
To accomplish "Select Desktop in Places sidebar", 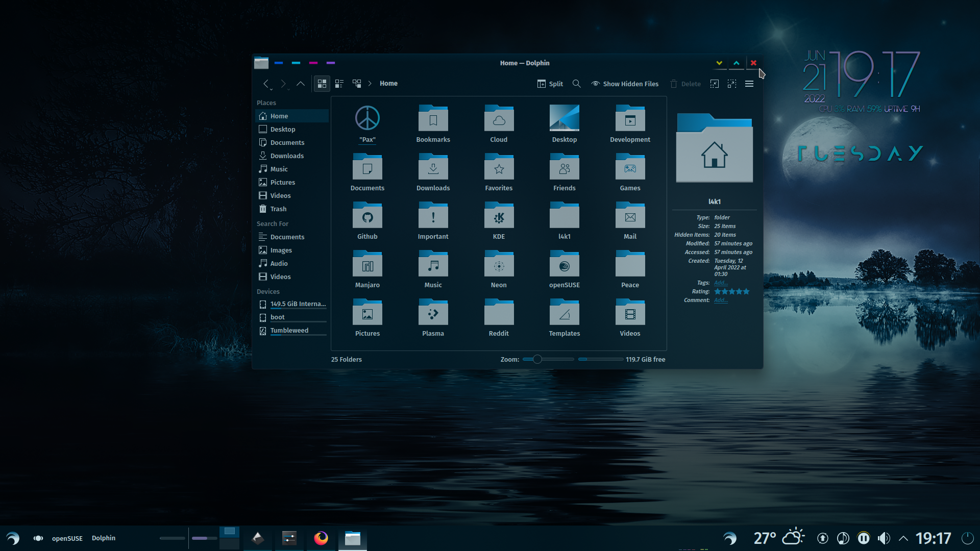I will (291, 129).
